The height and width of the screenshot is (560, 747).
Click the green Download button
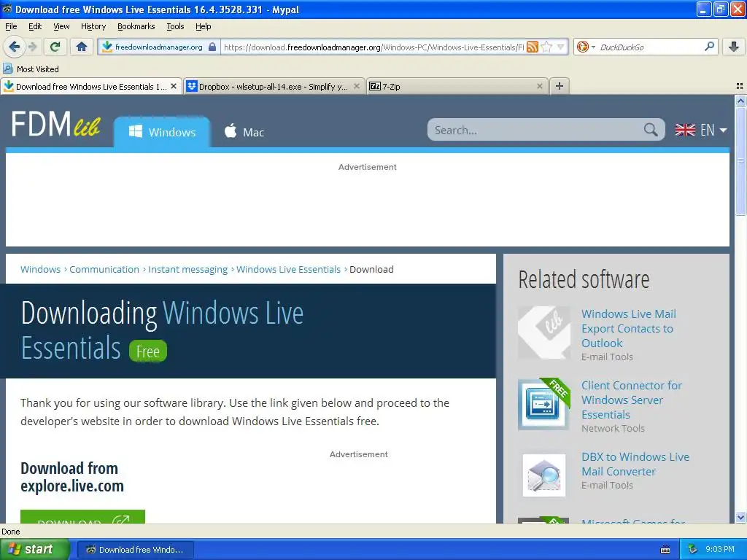coord(82,517)
